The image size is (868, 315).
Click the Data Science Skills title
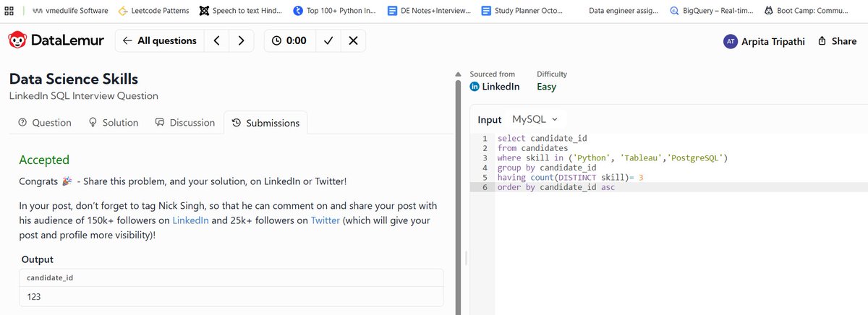click(74, 79)
